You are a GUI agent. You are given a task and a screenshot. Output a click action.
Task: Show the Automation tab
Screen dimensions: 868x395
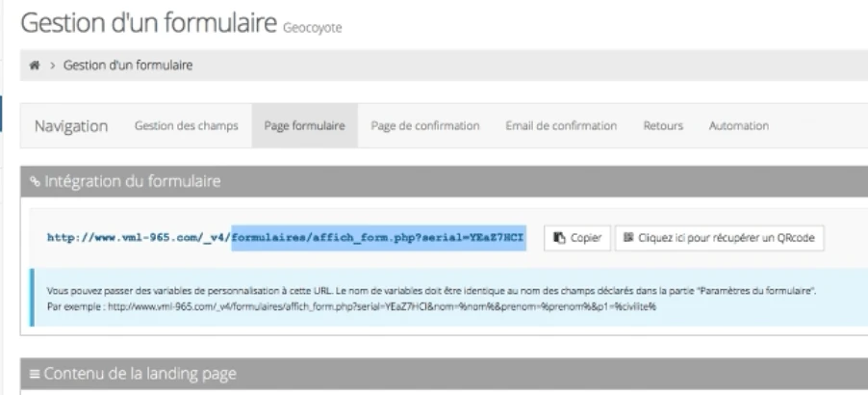738,126
